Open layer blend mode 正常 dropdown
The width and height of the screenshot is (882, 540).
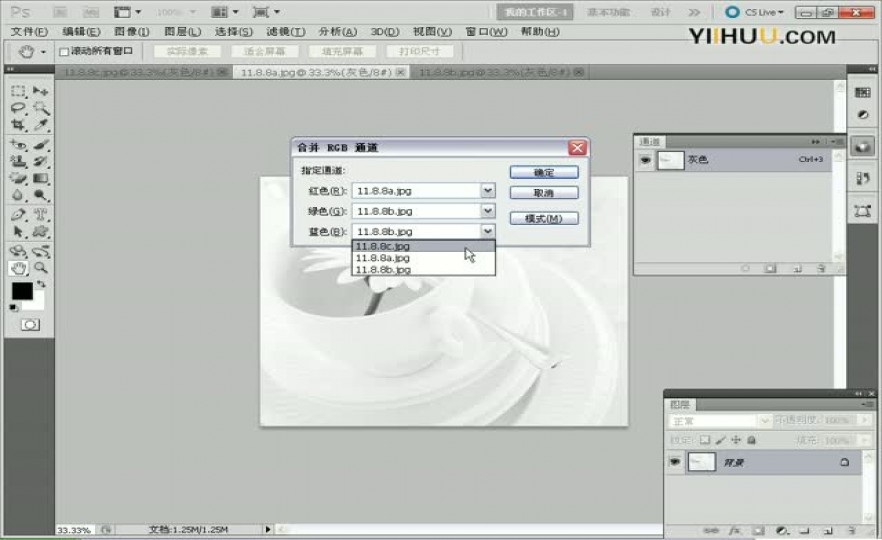point(719,421)
